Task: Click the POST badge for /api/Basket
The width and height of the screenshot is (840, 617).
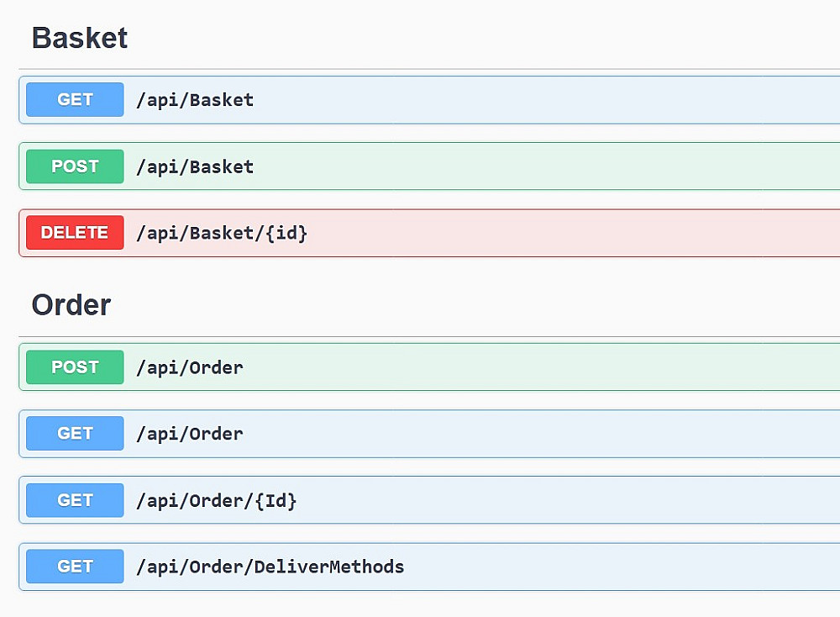Action: pyautogui.click(x=75, y=166)
